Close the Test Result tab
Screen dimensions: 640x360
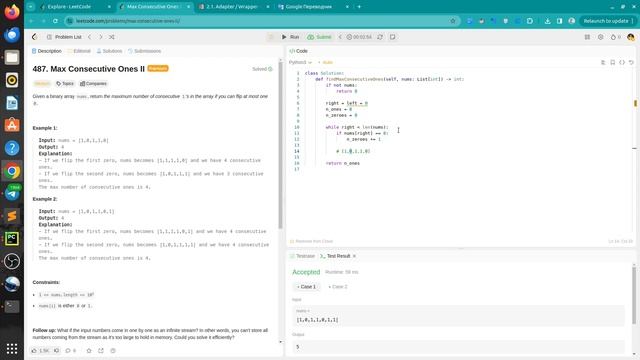tap(354, 256)
